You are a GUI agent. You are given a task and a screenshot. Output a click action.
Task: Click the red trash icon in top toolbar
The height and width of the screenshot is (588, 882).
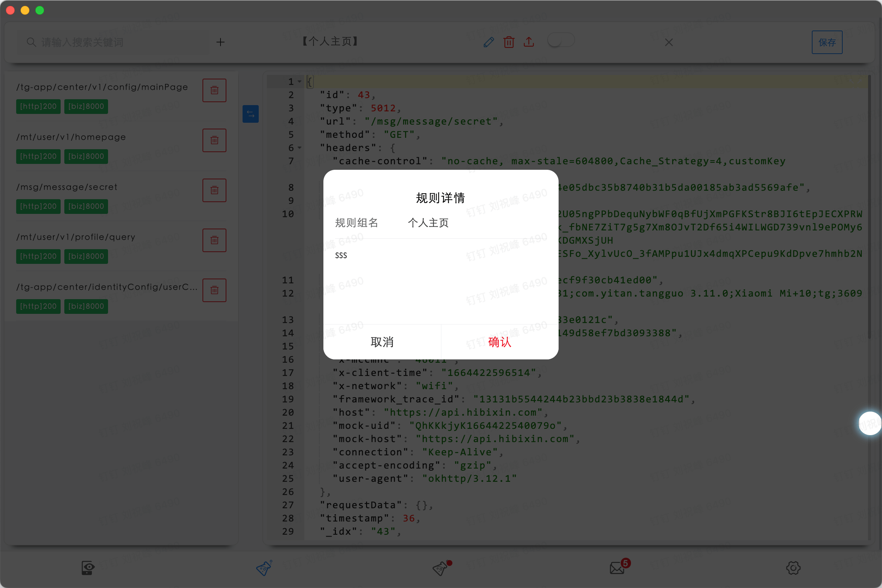click(509, 42)
